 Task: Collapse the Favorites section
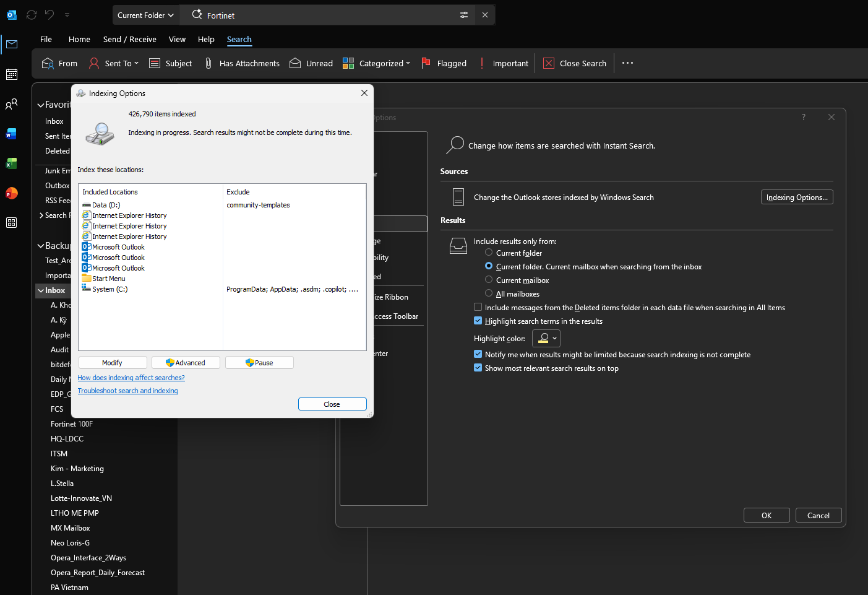click(41, 105)
